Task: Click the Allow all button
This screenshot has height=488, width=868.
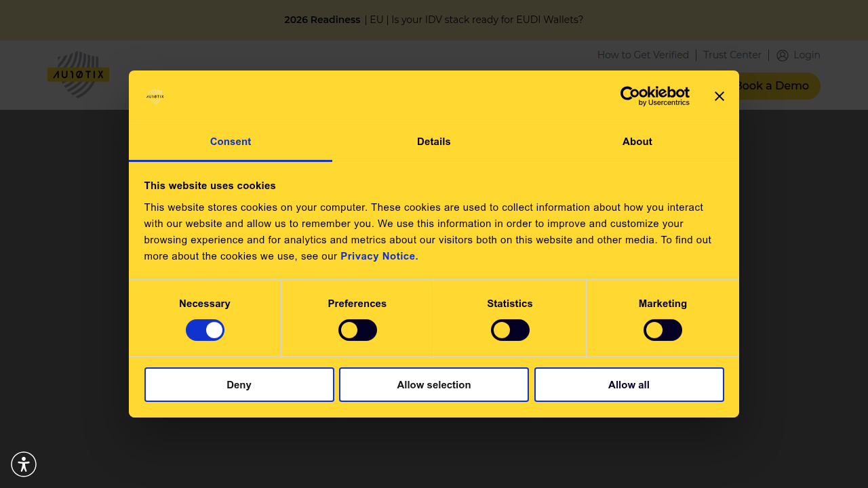Action: point(629,384)
